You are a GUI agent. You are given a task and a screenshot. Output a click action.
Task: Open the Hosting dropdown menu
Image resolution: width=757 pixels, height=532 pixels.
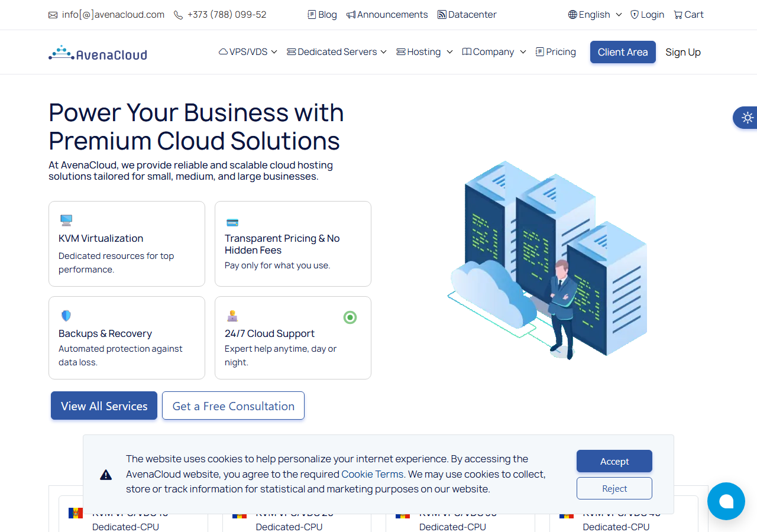(x=425, y=52)
